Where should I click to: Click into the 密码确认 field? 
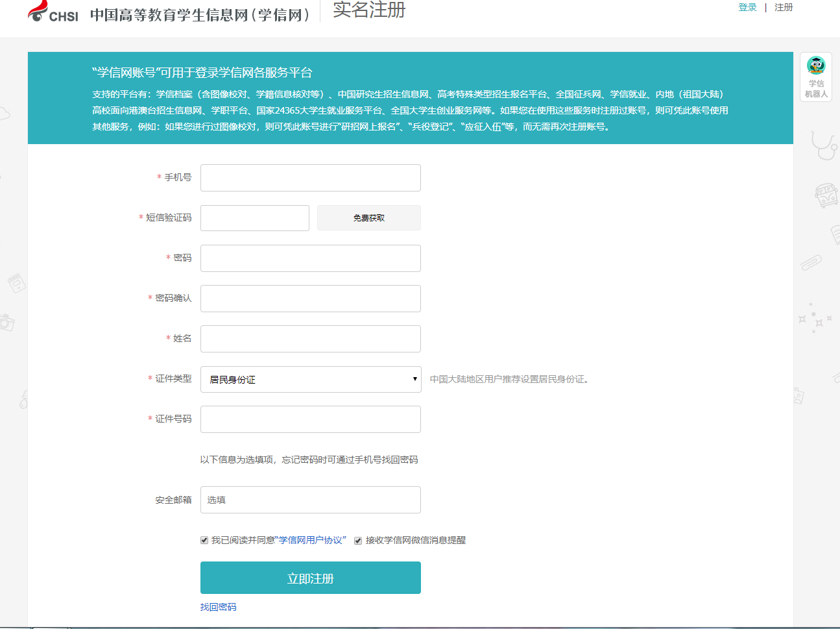click(x=311, y=299)
